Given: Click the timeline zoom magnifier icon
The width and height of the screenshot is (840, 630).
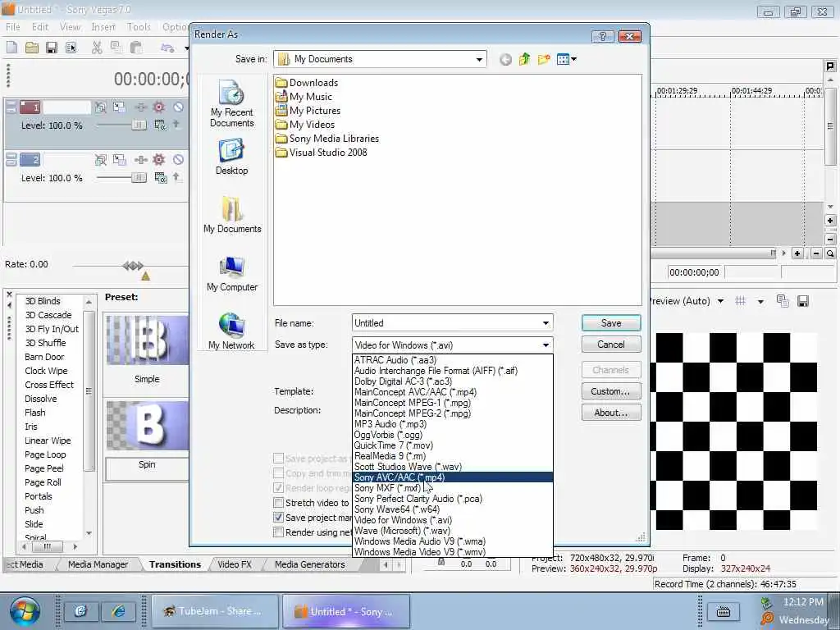Looking at the screenshot, I should [830, 253].
